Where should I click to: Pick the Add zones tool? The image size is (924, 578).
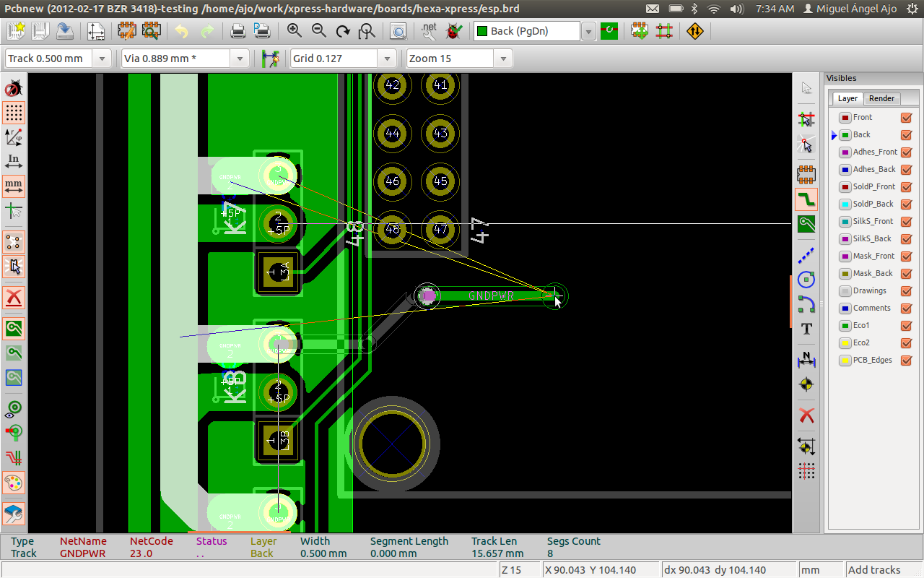click(806, 224)
